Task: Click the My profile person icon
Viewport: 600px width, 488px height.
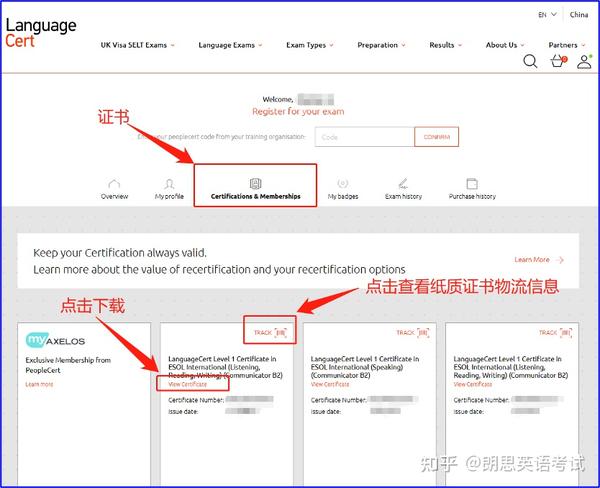Action: 169,184
